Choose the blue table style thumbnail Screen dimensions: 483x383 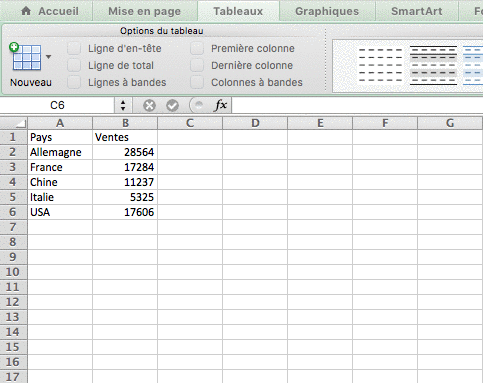pyautogui.click(x=473, y=65)
